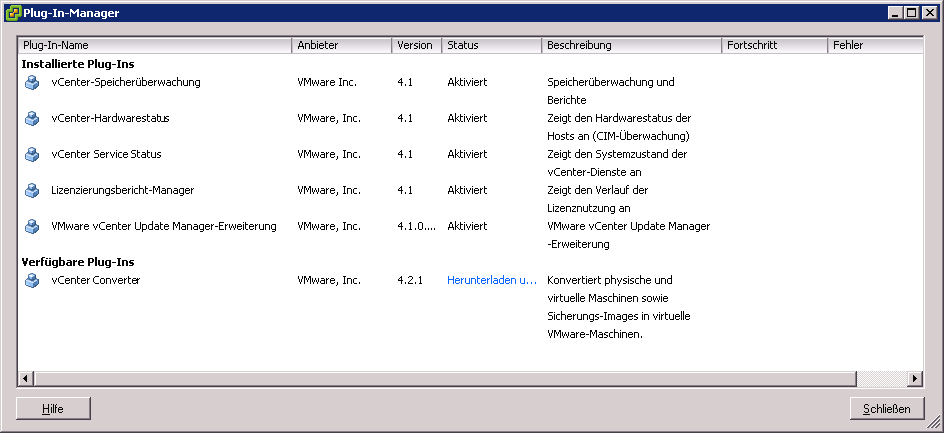The width and height of the screenshot is (944, 433).
Task: Click the Fortschritt column header
Action: point(773,46)
